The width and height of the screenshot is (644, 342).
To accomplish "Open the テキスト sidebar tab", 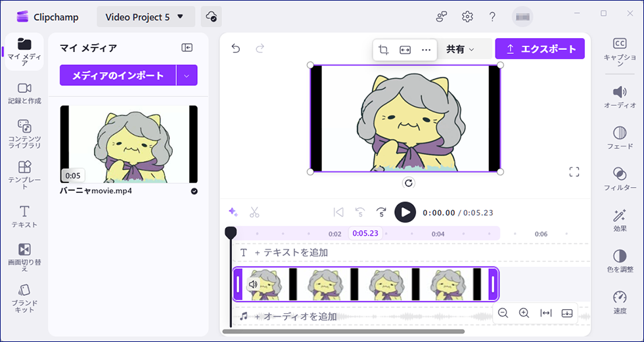I will (x=24, y=216).
